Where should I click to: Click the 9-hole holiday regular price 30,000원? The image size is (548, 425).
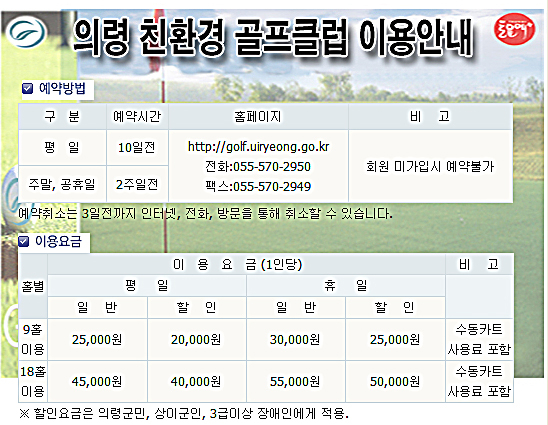(x=295, y=339)
